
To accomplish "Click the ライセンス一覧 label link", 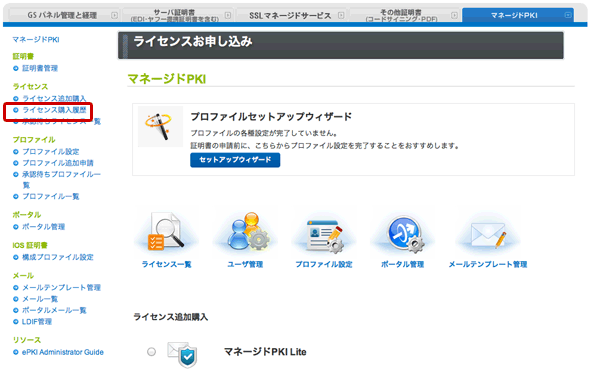I will (x=166, y=264).
